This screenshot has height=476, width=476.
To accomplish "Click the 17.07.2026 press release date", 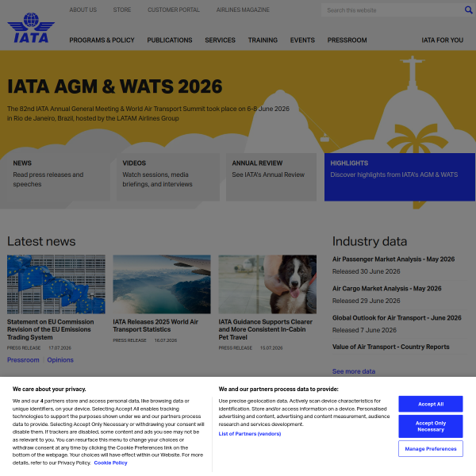I will tap(59, 348).
